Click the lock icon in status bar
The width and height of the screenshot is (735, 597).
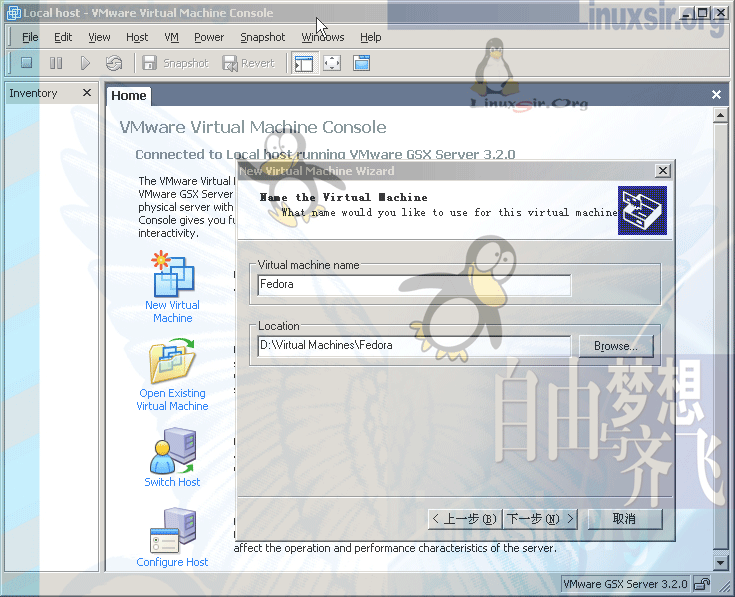[702, 584]
